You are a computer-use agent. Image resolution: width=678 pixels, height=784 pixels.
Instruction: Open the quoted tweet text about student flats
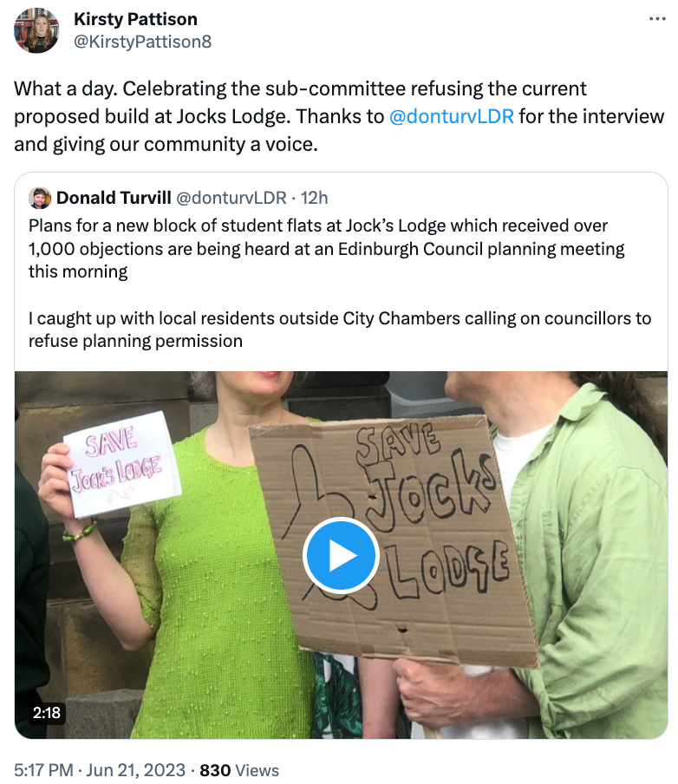click(327, 249)
